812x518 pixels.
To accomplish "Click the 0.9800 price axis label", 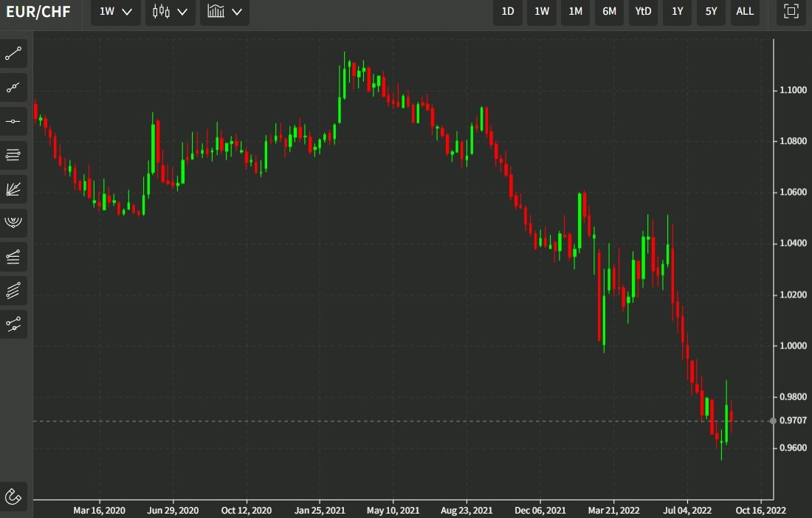I will [793, 397].
